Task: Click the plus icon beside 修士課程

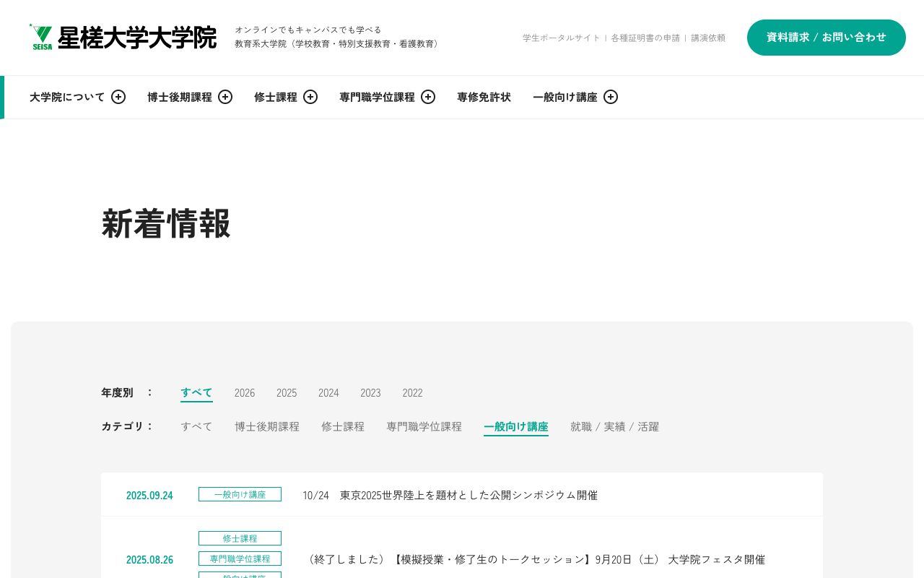Action: click(x=310, y=97)
